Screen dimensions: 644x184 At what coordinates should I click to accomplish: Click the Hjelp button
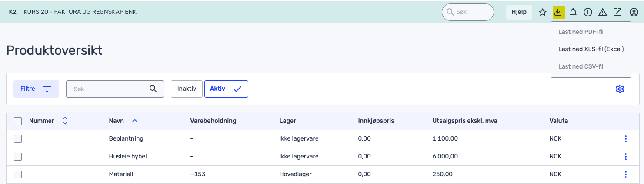click(519, 12)
